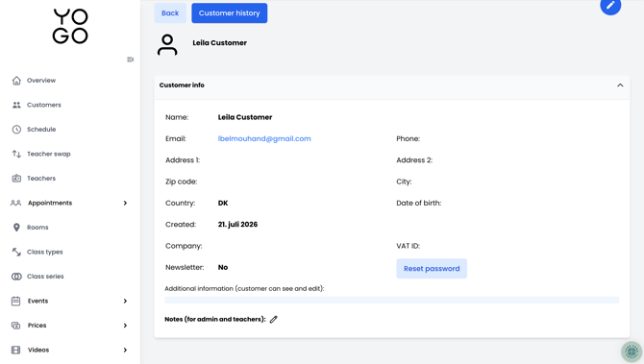Click the Teacher swap arrows icon
The image size is (644, 364).
[x=16, y=154]
